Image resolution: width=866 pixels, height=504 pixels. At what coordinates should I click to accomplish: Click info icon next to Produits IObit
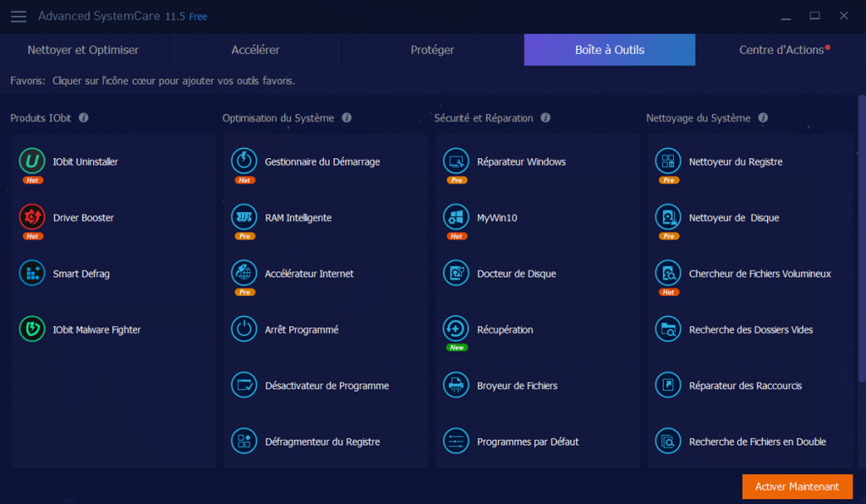[x=84, y=118]
